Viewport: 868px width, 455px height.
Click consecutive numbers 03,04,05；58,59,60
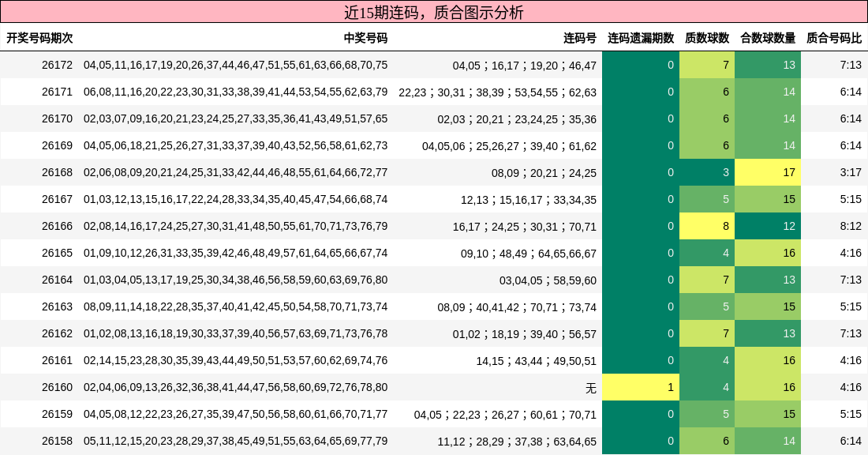tap(548, 280)
